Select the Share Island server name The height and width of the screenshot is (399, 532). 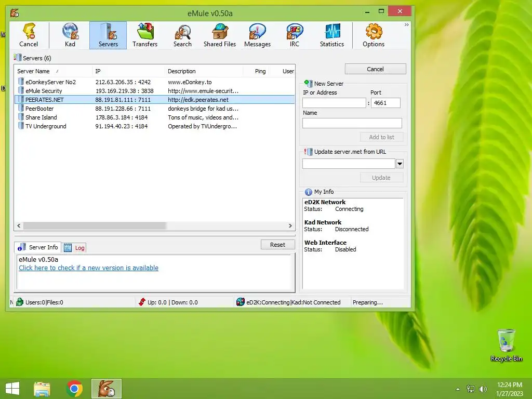click(41, 117)
